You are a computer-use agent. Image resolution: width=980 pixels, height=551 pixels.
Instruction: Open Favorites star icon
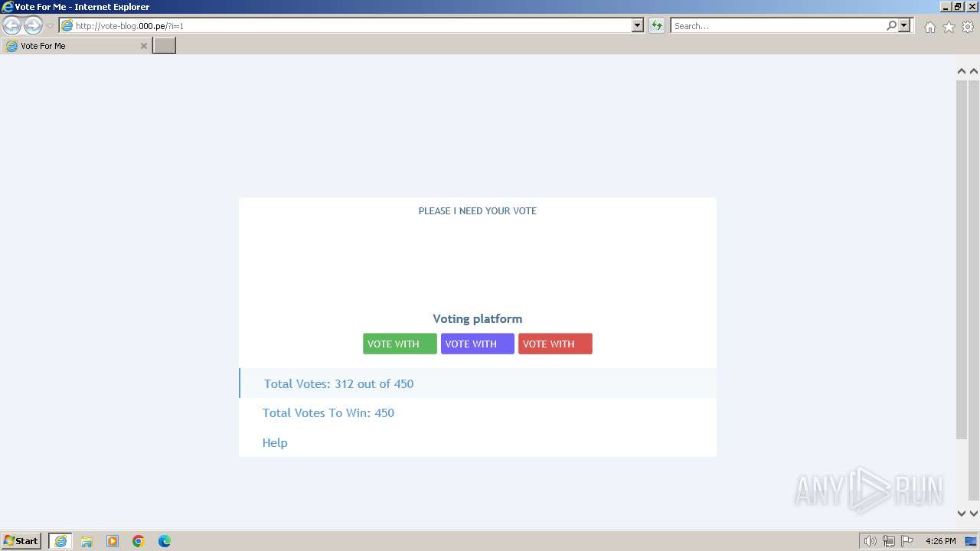pyautogui.click(x=949, y=27)
